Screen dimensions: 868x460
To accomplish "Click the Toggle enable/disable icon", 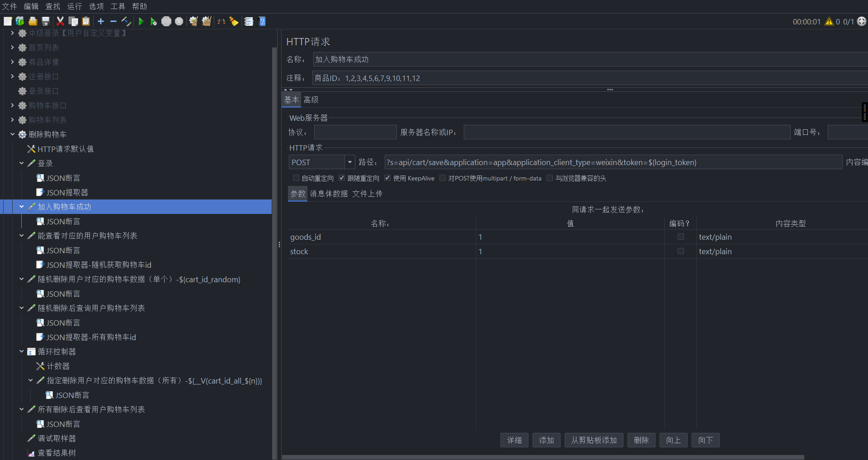I will [x=126, y=21].
